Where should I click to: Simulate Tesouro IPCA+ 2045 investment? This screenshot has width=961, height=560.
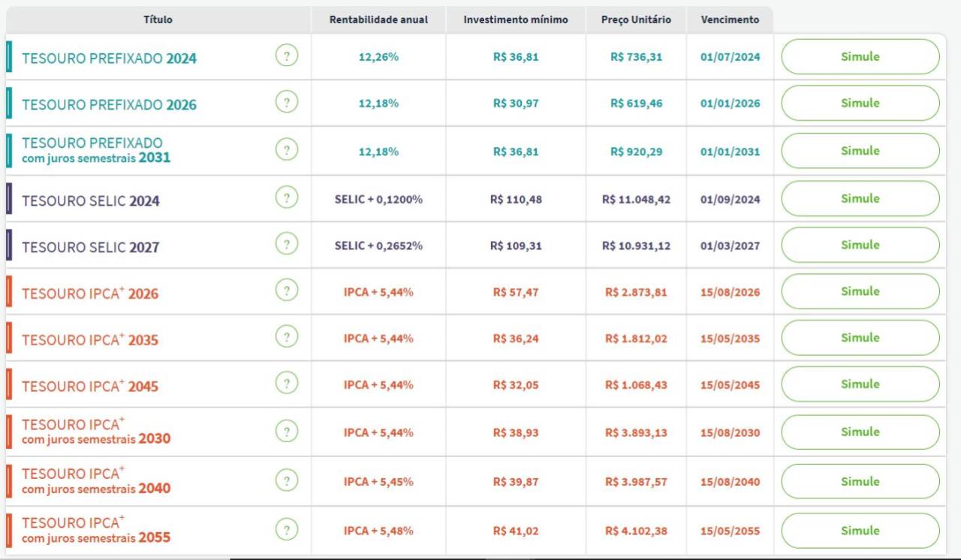click(860, 384)
